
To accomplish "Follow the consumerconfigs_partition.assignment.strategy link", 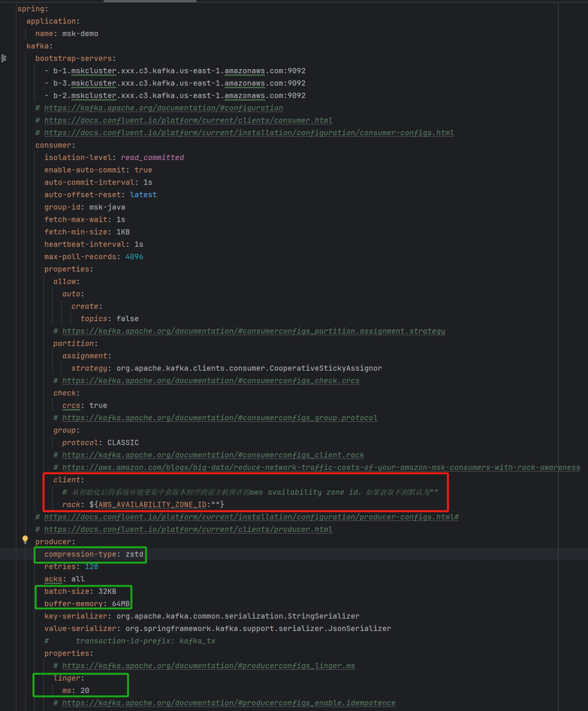I will coord(254,331).
